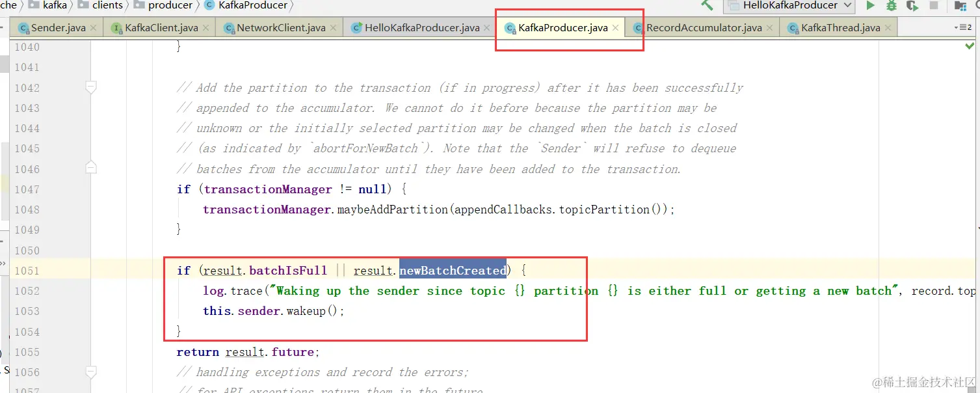
Task: Close the KafkaProducer.java tab
Action: pyautogui.click(x=615, y=28)
